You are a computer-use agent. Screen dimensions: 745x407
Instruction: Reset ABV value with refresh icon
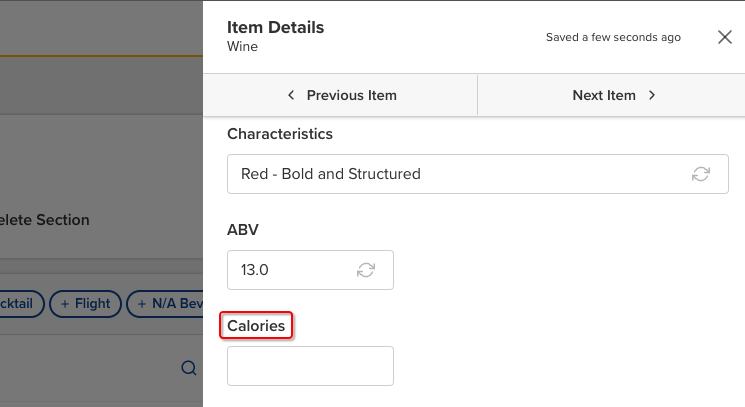click(366, 270)
